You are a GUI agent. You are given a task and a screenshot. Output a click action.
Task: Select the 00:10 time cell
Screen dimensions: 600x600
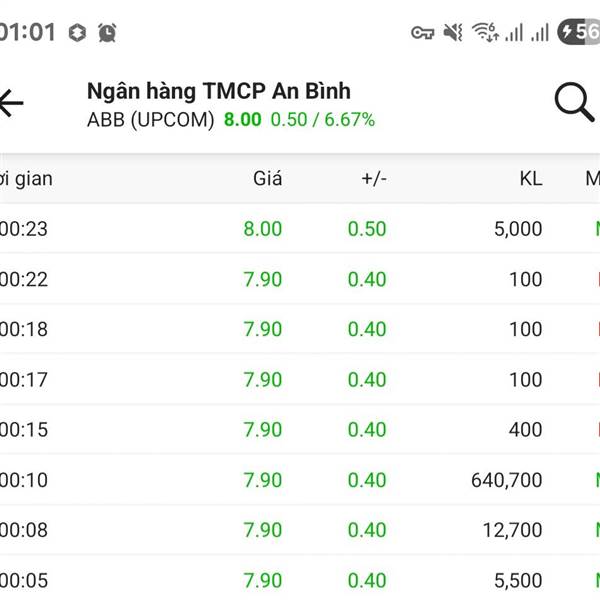(24, 480)
